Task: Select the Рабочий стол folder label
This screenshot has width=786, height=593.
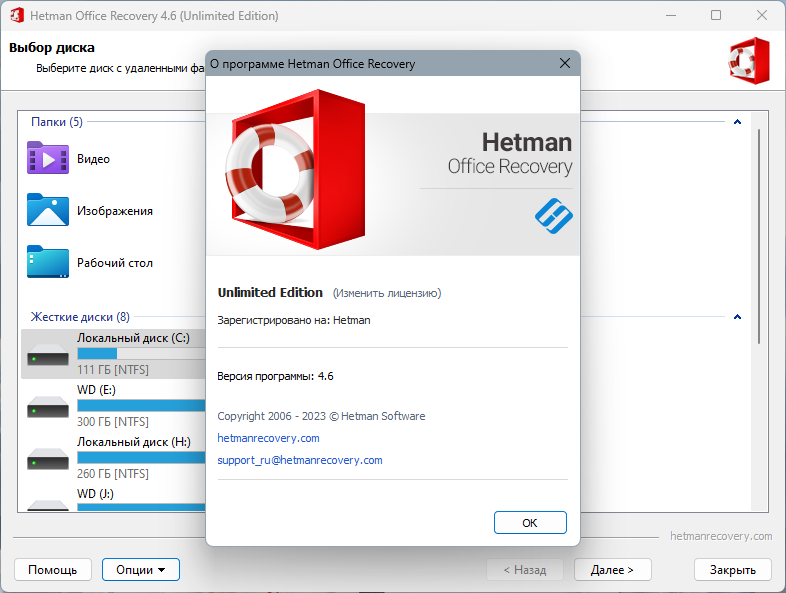Action: 115,263
